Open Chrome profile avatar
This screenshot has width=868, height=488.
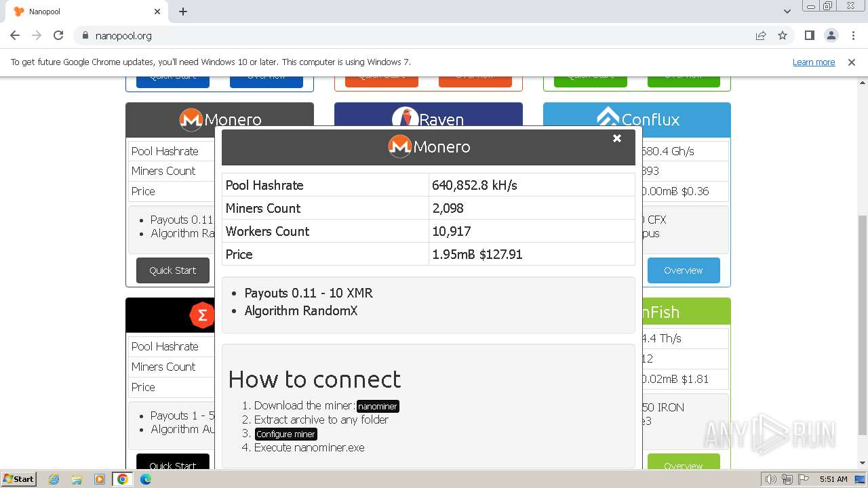point(831,35)
